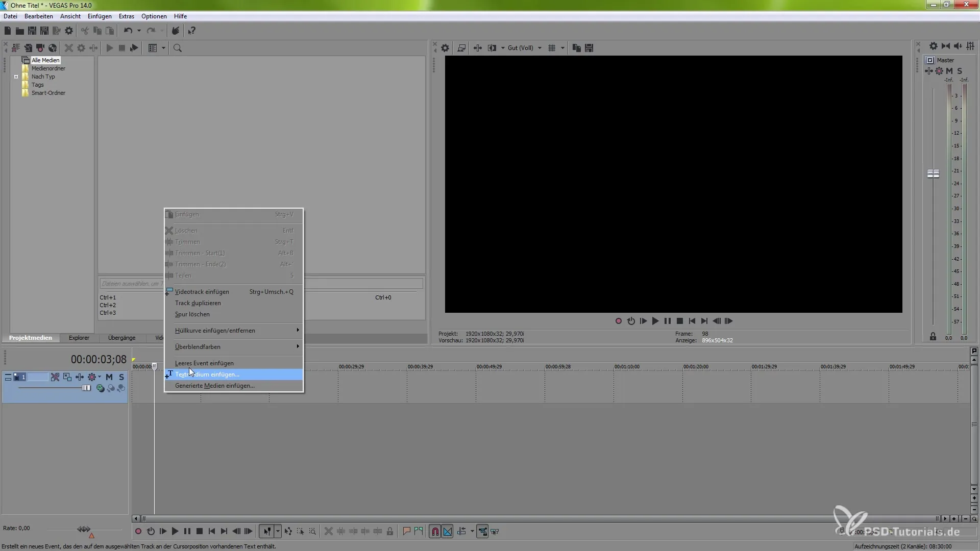Click the envelope edit tool in the bottom toolbar
This screenshot has width=980, height=551.
pyautogui.click(x=288, y=532)
